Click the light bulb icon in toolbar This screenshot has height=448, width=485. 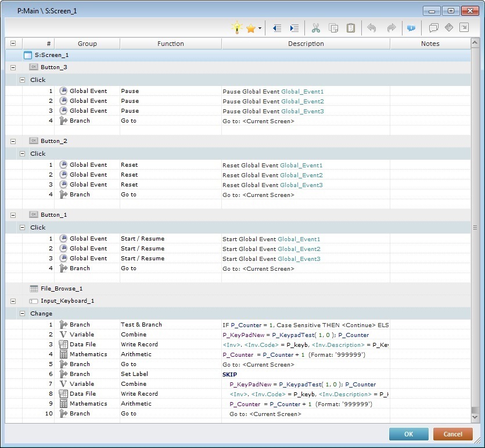pos(236,28)
